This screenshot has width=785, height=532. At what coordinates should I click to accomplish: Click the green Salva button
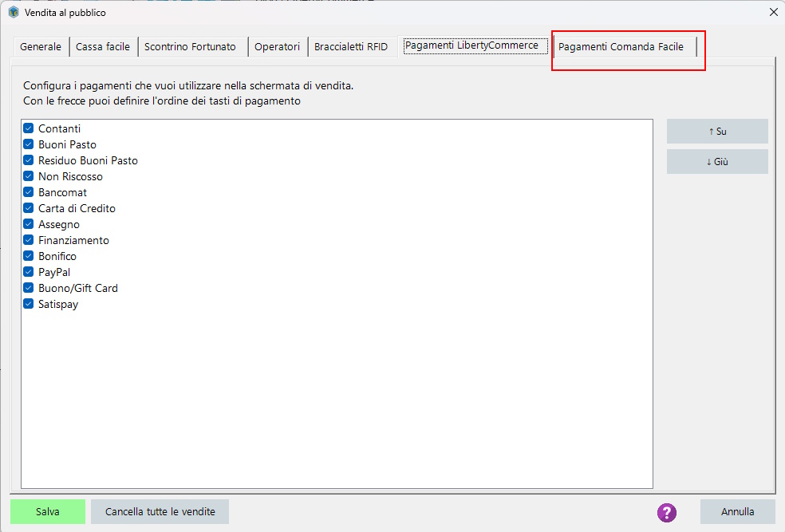pyautogui.click(x=48, y=511)
